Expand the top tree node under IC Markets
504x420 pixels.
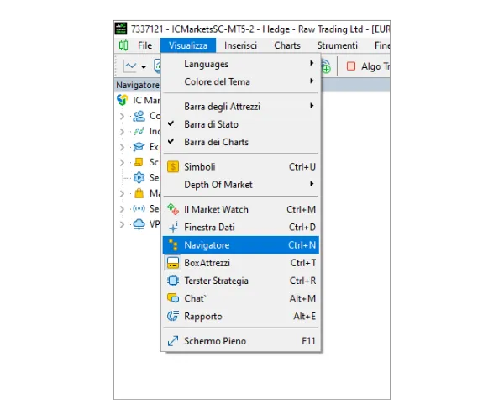point(123,116)
